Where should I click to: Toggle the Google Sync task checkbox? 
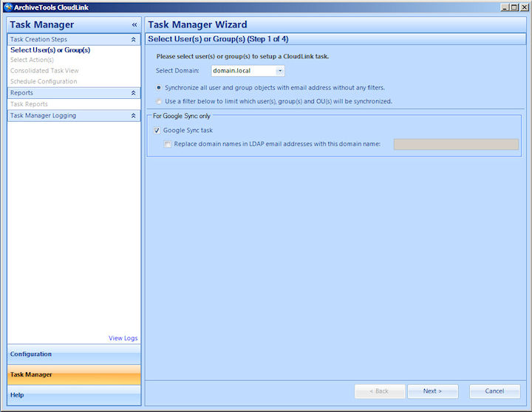click(x=157, y=130)
